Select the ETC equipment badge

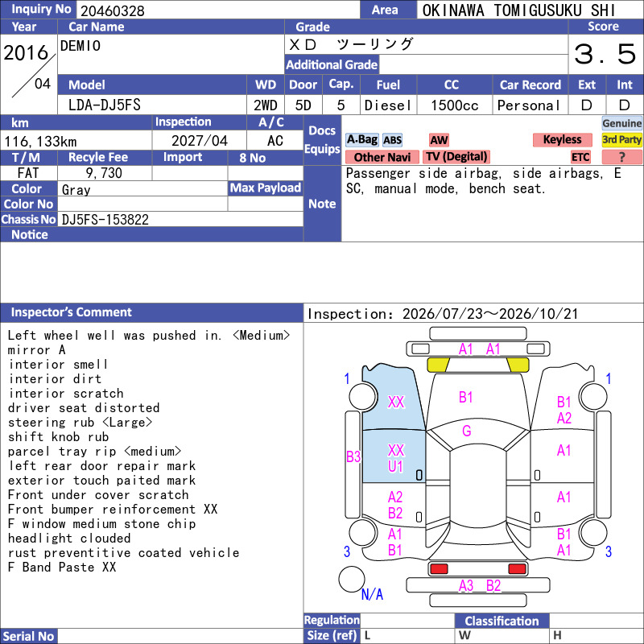point(580,157)
